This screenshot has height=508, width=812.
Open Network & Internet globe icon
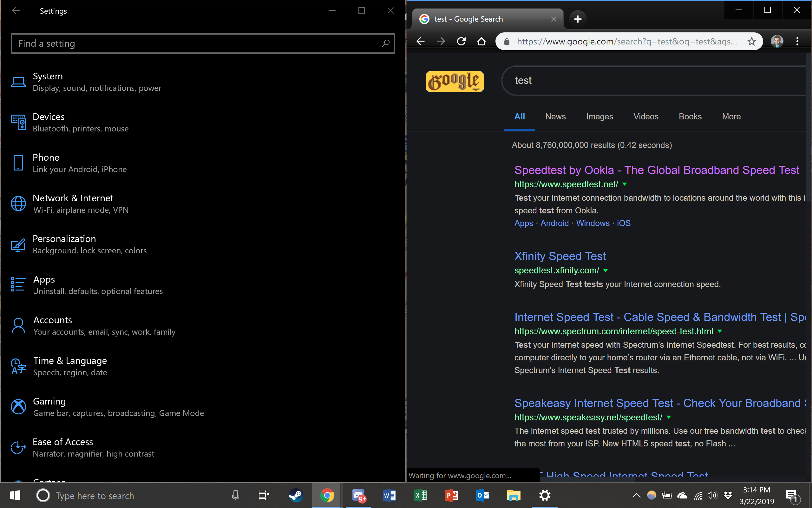(x=18, y=204)
